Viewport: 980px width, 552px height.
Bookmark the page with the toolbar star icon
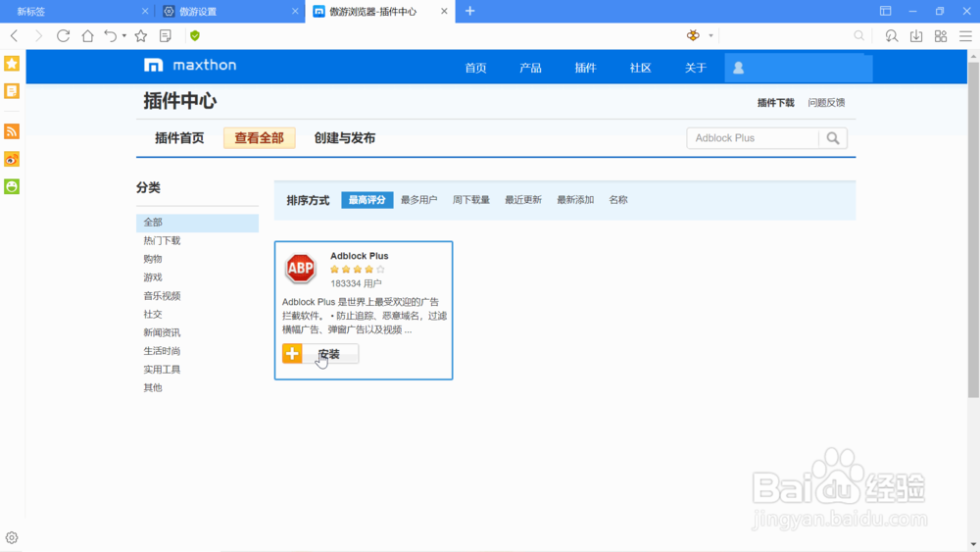pos(140,36)
